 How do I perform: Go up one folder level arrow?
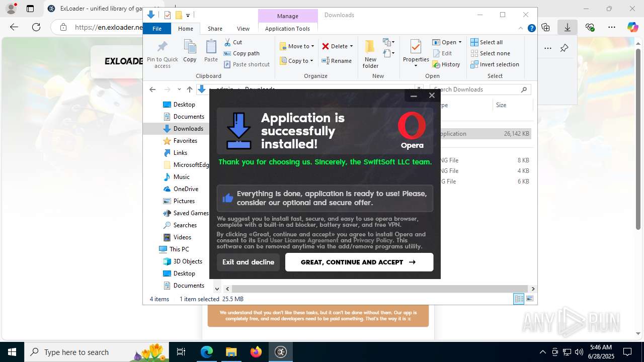pos(189,89)
